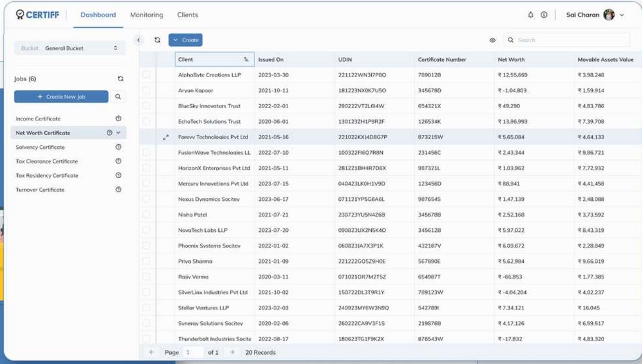642x364 pixels.
Task: Click the 20 Records text
Action: [x=261, y=353]
